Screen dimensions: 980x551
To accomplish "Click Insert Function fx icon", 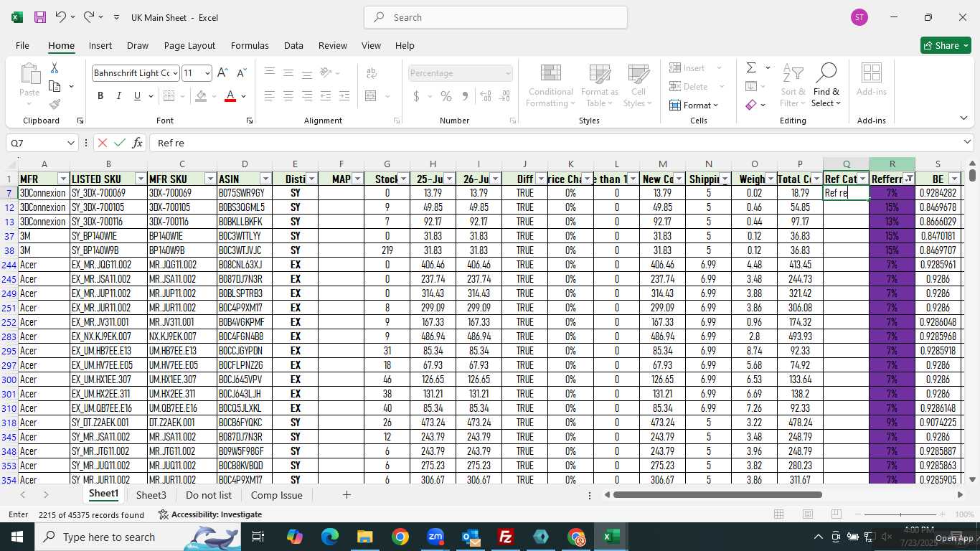I will tap(137, 143).
